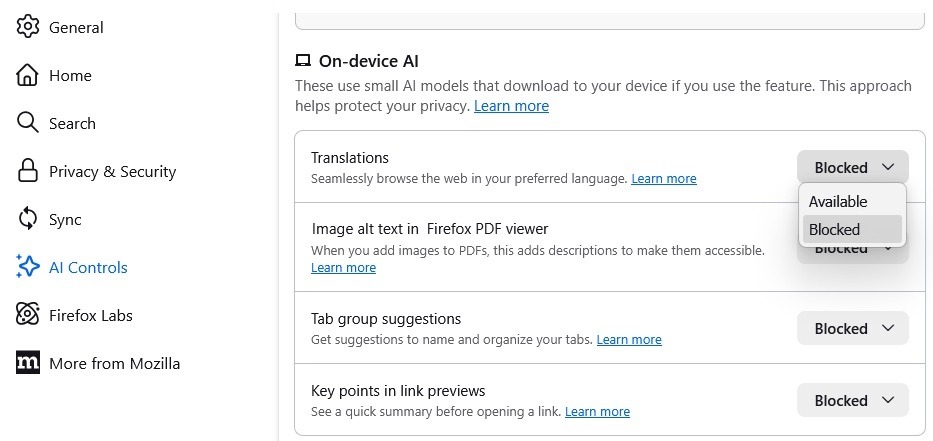Click the AI Controls sparkle icon
Screen dimensions: 933x441
28,267
